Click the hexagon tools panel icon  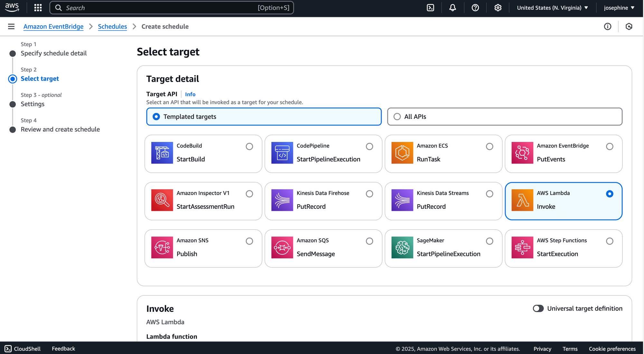[x=629, y=26]
